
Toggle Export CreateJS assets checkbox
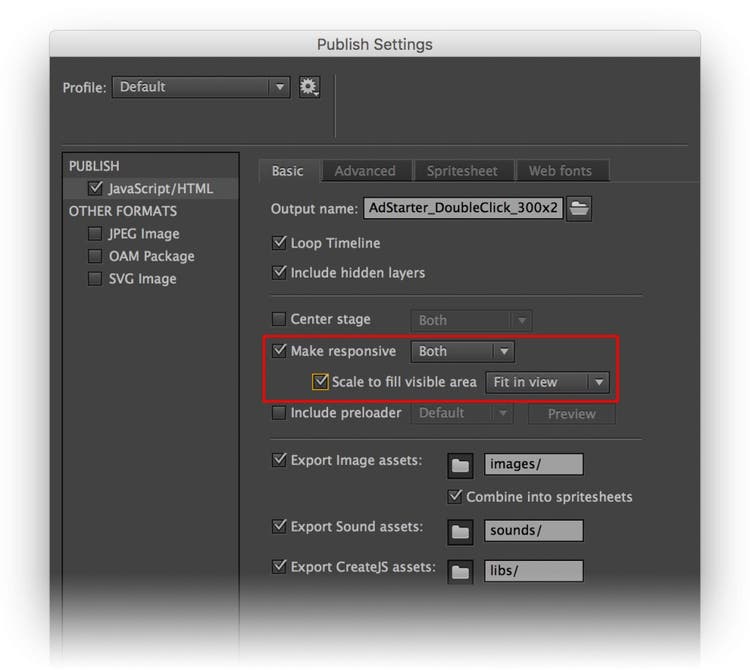[279, 567]
